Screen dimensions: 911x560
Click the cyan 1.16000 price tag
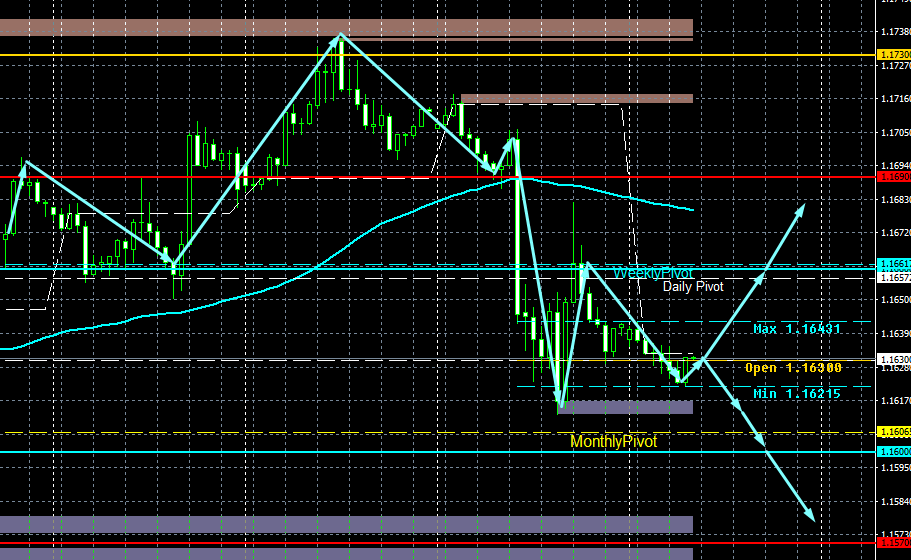click(894, 452)
